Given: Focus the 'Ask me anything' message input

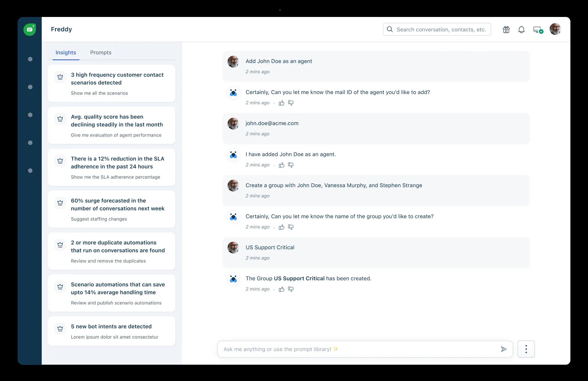Looking at the screenshot, I should tap(365, 349).
